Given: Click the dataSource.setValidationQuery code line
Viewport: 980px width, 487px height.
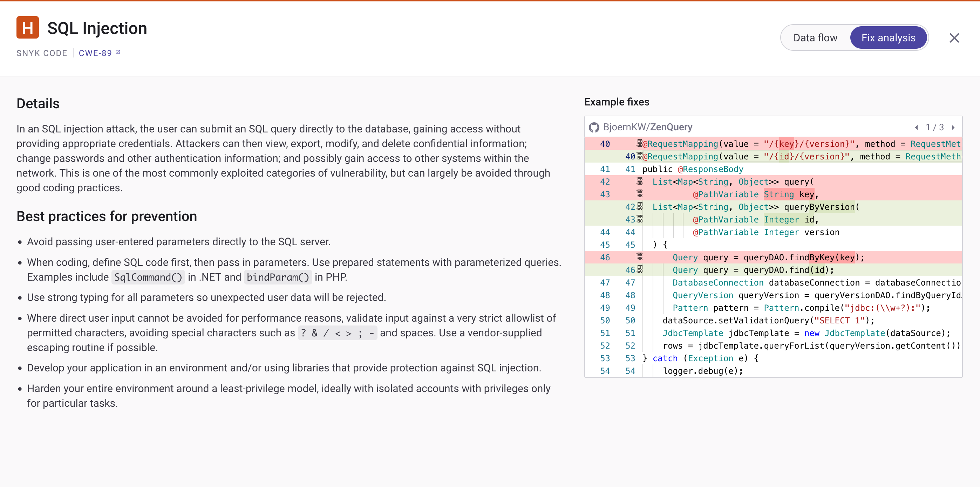Looking at the screenshot, I should [x=769, y=320].
